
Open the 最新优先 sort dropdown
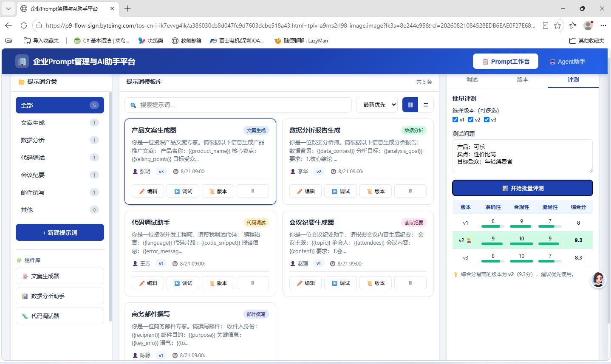pyautogui.click(x=377, y=105)
